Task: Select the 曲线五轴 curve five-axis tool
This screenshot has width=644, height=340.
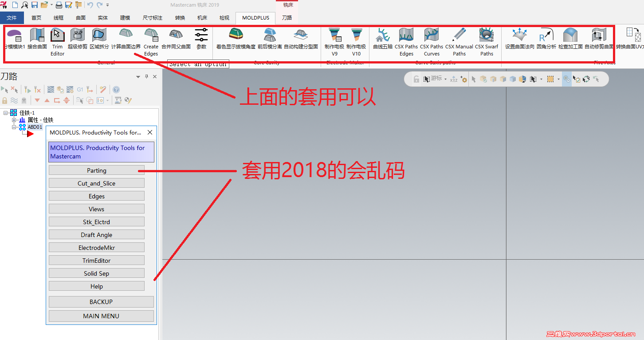Action: tap(383, 39)
